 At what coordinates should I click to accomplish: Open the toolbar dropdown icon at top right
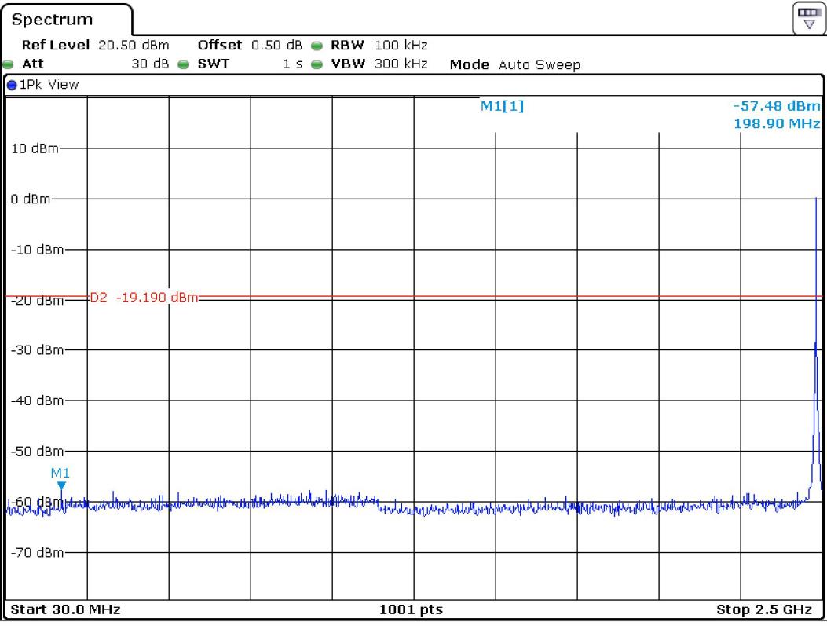click(808, 19)
